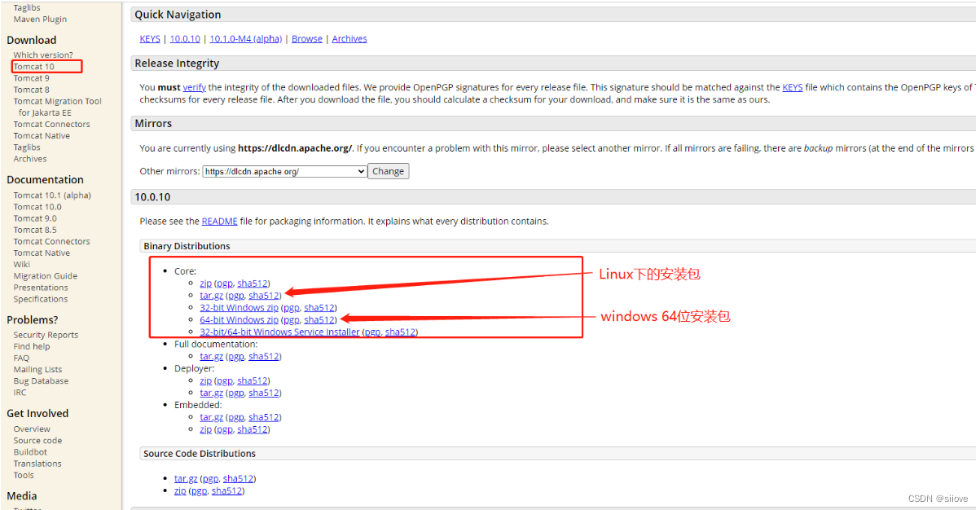Download the Deployer tar.gz package

pos(212,393)
